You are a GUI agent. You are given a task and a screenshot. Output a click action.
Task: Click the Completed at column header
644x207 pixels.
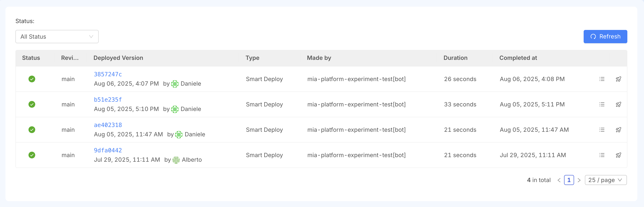(518, 58)
